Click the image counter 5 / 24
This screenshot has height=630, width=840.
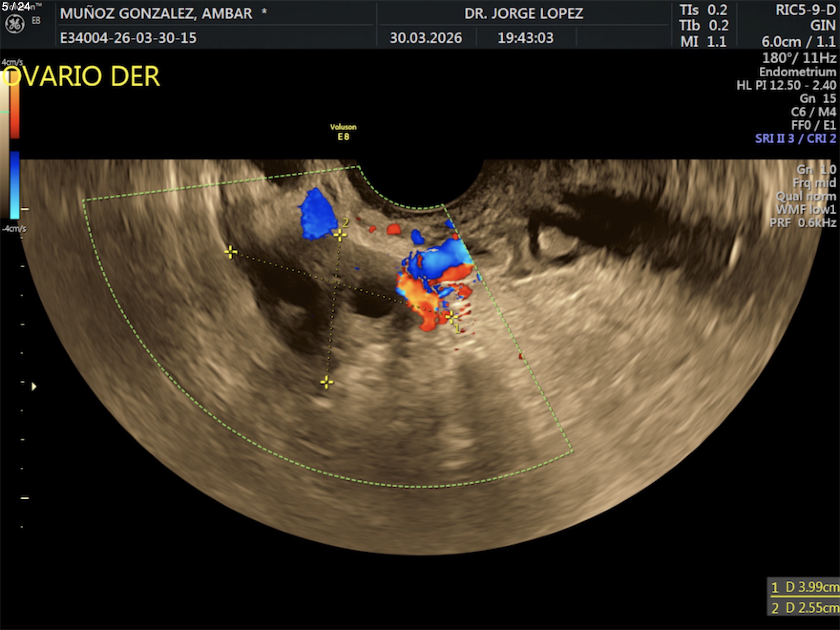point(16,6)
